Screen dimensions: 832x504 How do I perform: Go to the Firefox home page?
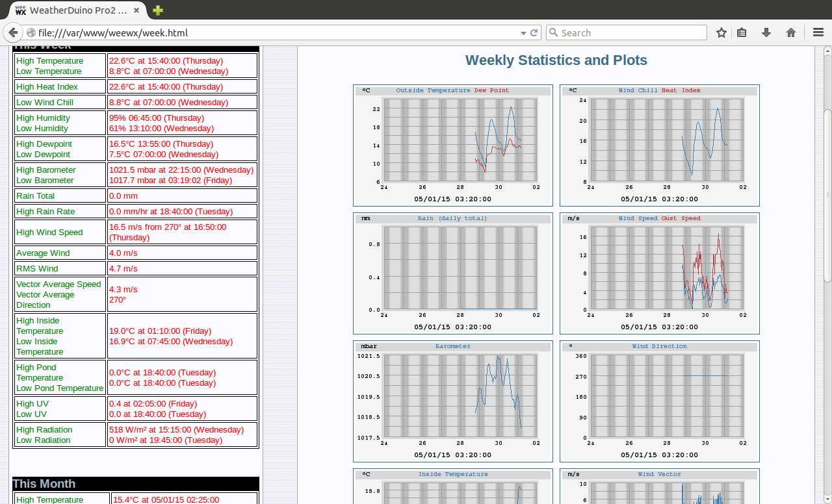coord(791,32)
